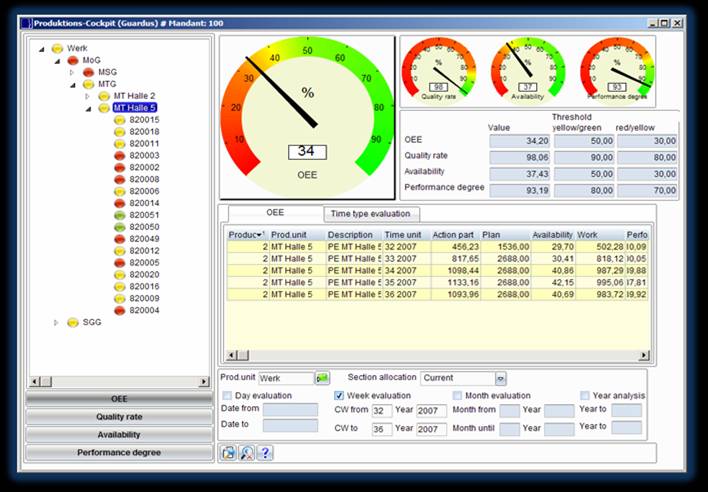Click the magnifier search icon in bottom toolbar
Viewport: 708px width, 492px height.
pyautogui.click(x=247, y=453)
